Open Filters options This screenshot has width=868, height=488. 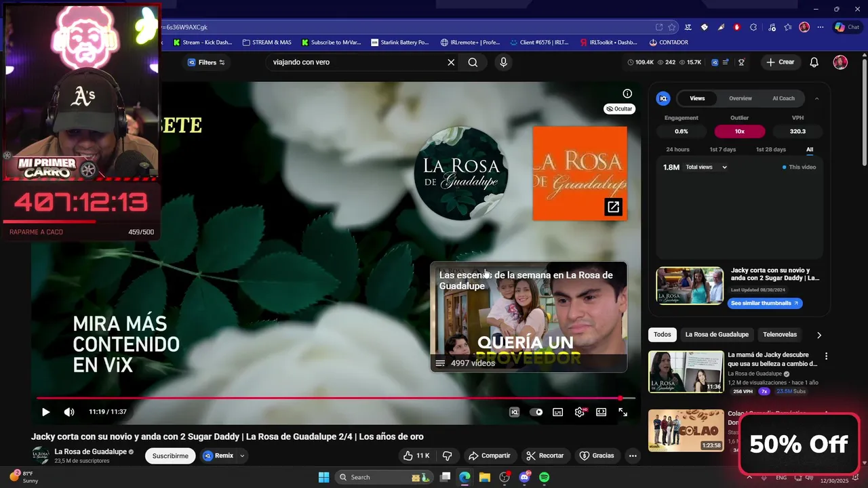click(x=207, y=62)
